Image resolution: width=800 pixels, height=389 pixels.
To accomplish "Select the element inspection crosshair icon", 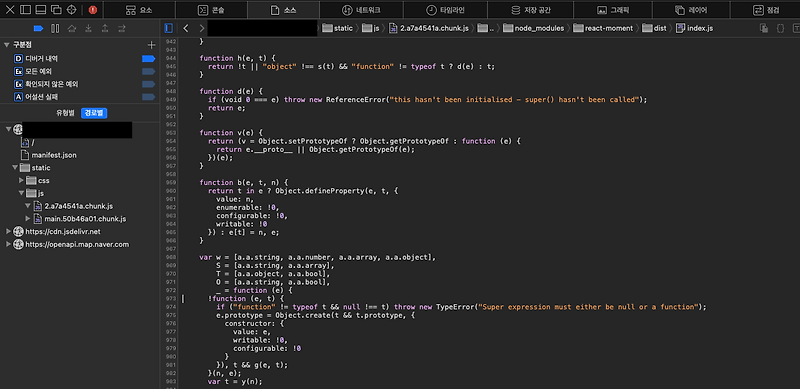I will click(x=71, y=10).
